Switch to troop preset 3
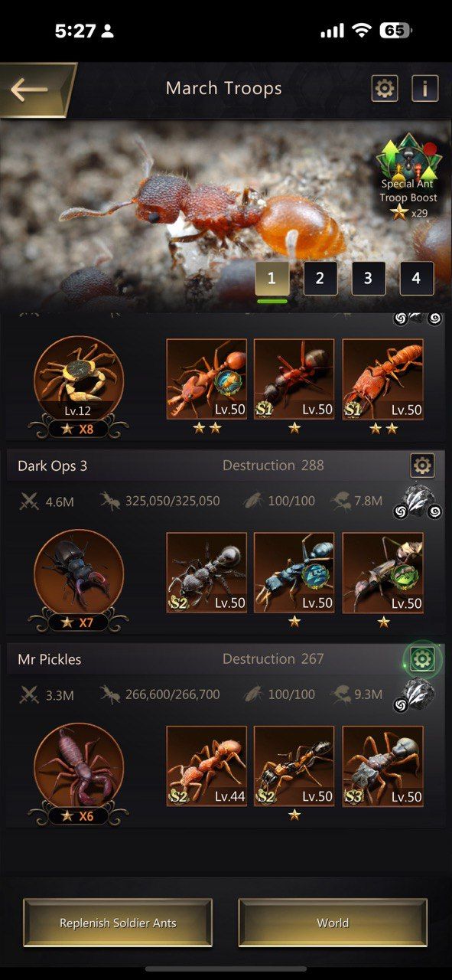Image resolution: width=452 pixels, height=980 pixels. [x=369, y=279]
